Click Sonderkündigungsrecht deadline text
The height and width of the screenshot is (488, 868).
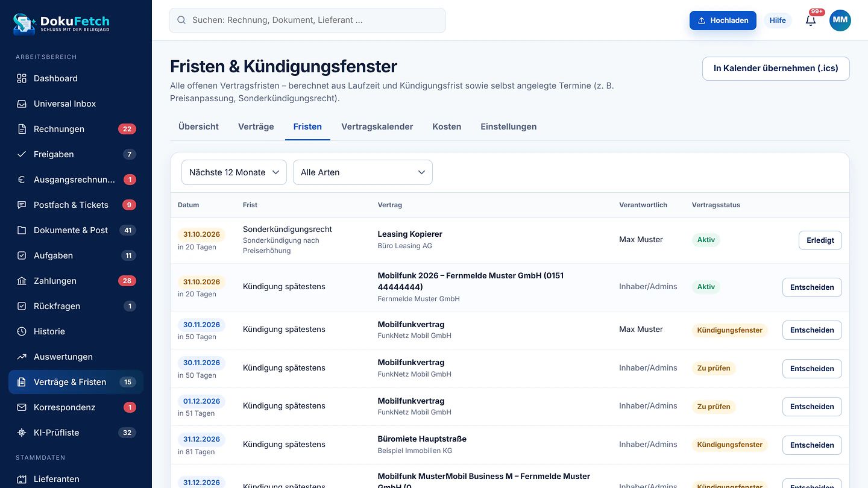(288, 230)
